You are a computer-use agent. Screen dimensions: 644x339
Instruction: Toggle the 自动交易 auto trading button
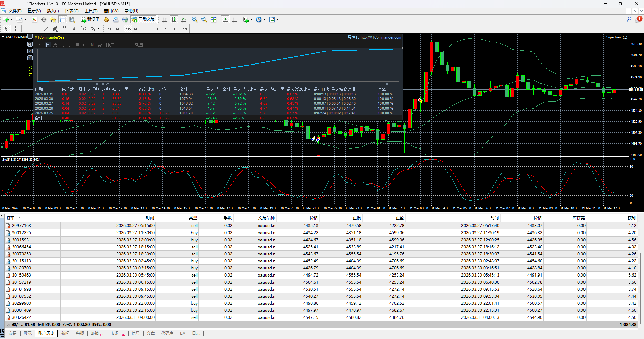(x=144, y=19)
